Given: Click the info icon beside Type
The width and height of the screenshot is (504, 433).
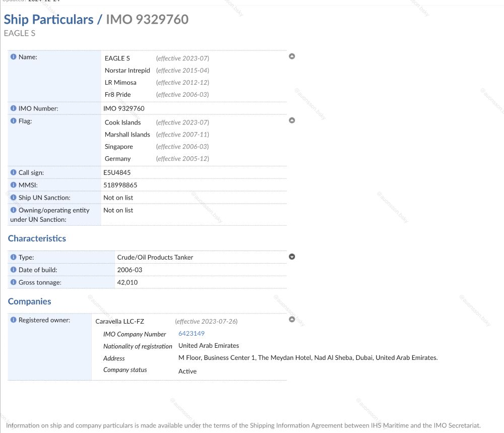Looking at the screenshot, I should 13,257.
